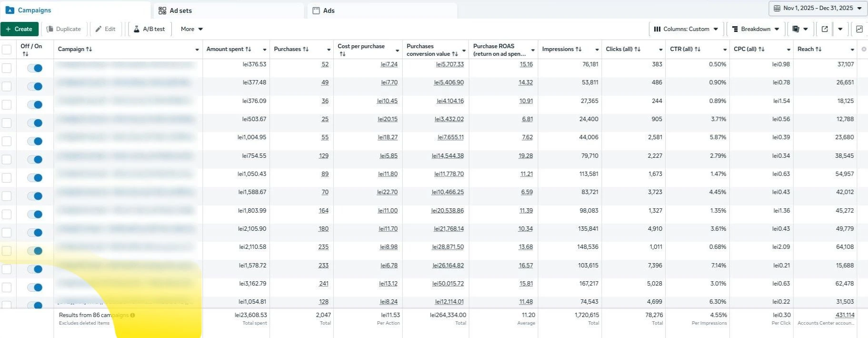This screenshot has width=868, height=338.
Task: Click the export share icon
Action: (825, 29)
